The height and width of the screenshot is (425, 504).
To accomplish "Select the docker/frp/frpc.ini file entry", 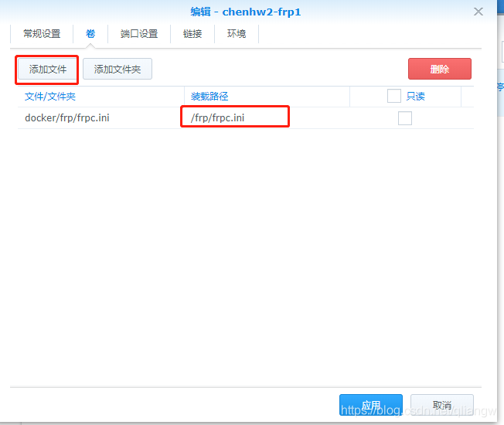I will (x=67, y=118).
